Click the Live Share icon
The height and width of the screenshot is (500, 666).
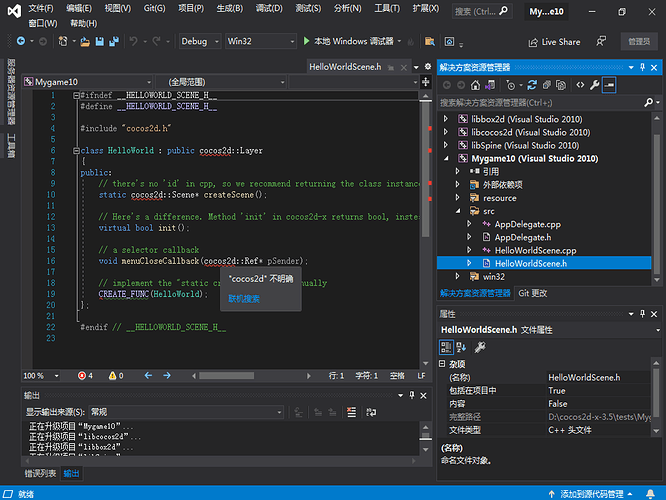click(x=531, y=42)
